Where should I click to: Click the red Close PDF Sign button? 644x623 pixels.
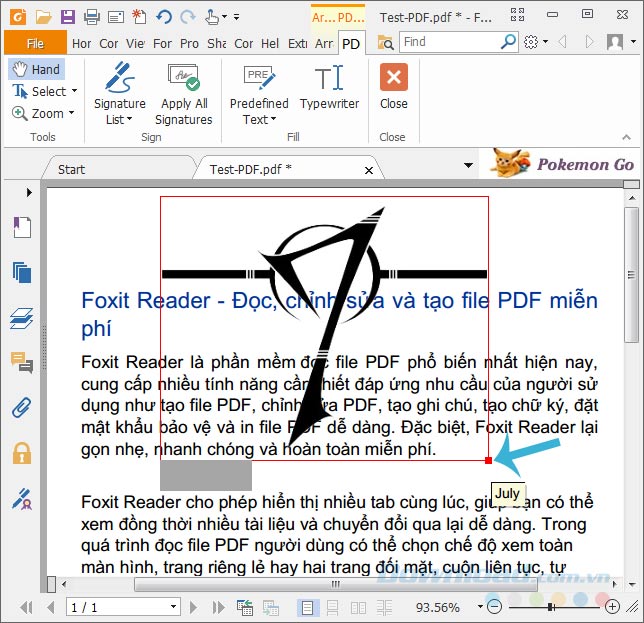click(x=393, y=87)
